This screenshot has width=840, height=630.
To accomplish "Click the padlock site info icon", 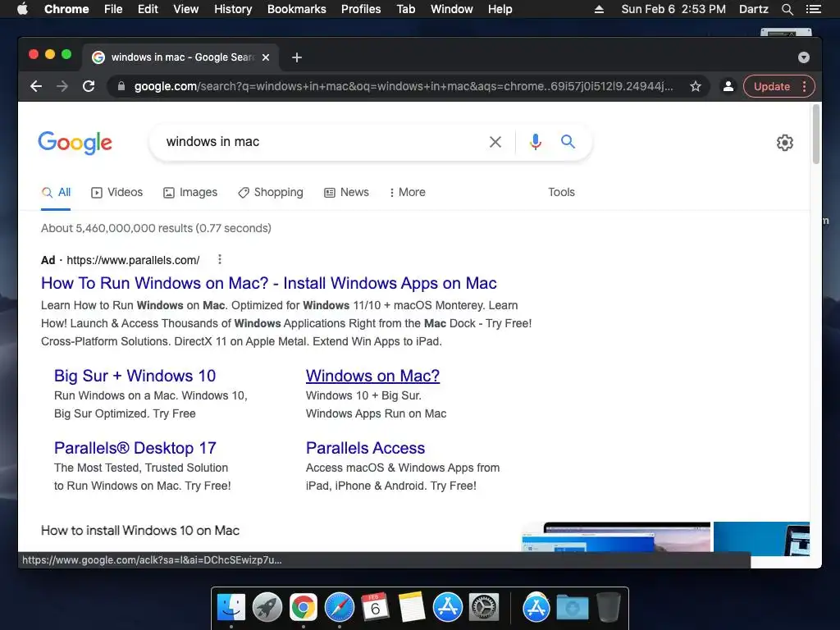I will point(121,86).
